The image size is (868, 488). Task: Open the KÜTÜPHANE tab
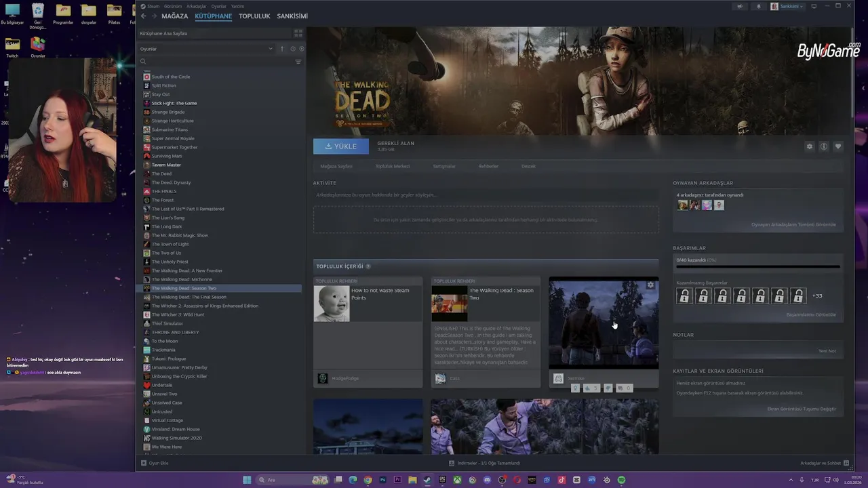(x=214, y=16)
